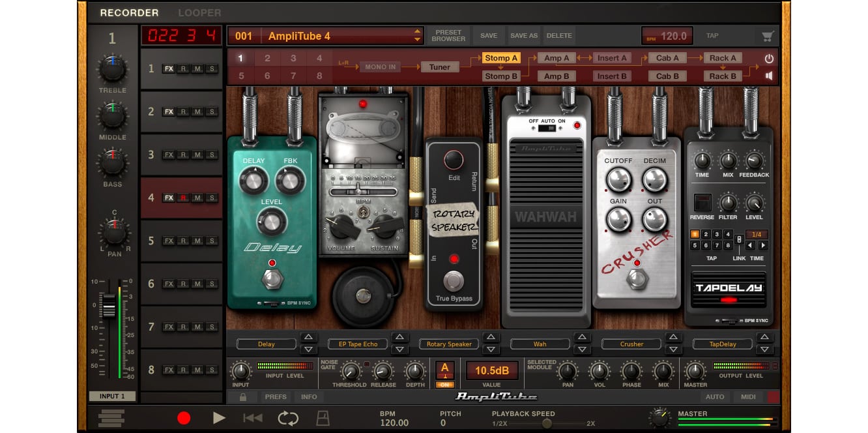
Task: Click the power icon above the signal chain
Action: (768, 57)
